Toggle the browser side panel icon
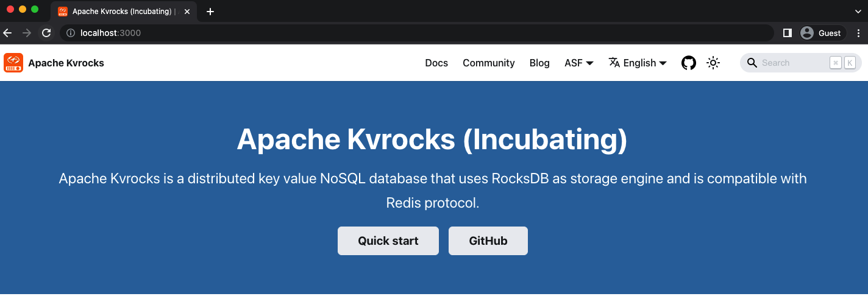868x299 pixels. point(788,33)
